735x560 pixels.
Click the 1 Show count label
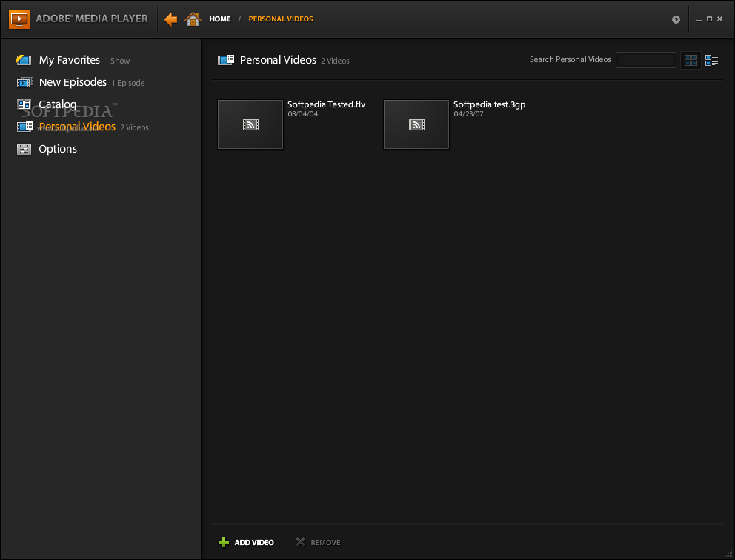click(x=117, y=61)
